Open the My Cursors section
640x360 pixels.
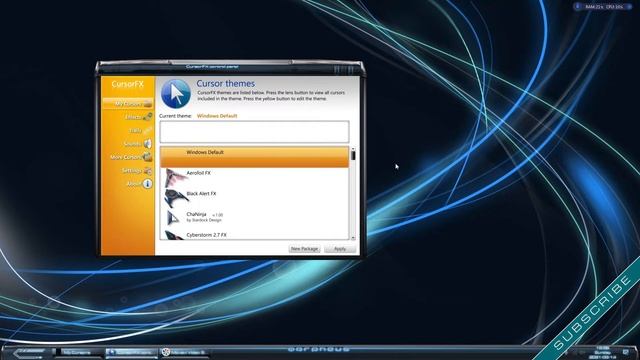pos(128,104)
